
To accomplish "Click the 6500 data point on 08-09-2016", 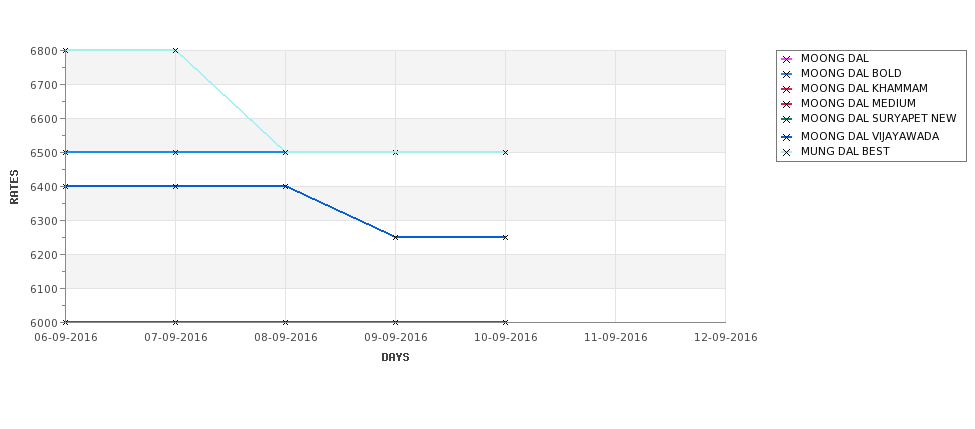I will [x=285, y=152].
